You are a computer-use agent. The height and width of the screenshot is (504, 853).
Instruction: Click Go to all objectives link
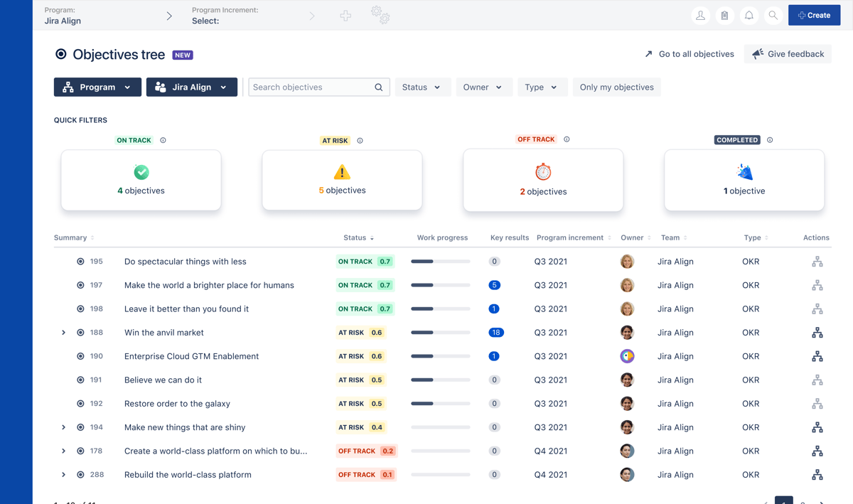pos(690,54)
